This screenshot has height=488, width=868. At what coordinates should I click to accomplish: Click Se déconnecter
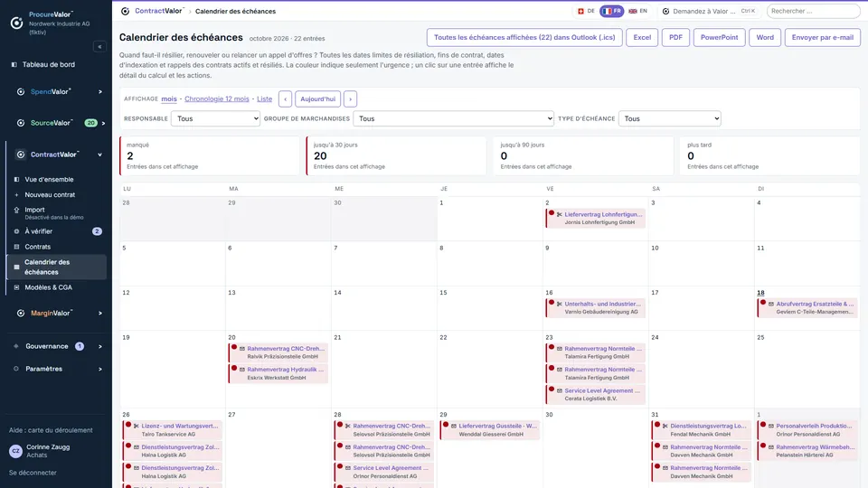[33, 473]
